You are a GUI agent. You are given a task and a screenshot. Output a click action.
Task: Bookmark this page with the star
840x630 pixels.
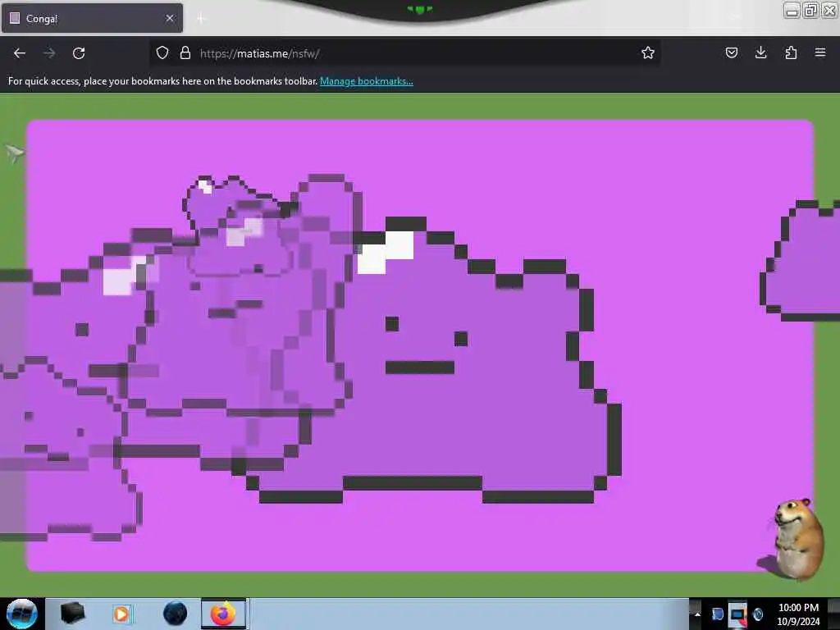648,52
